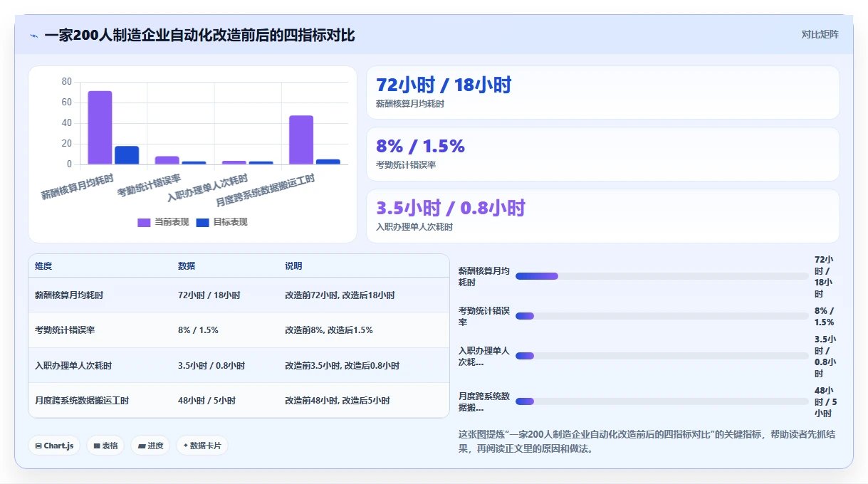This screenshot has height=484, width=868.
Task: Click the blue bar for 薪酬核算月均耗时
Action: point(127,155)
